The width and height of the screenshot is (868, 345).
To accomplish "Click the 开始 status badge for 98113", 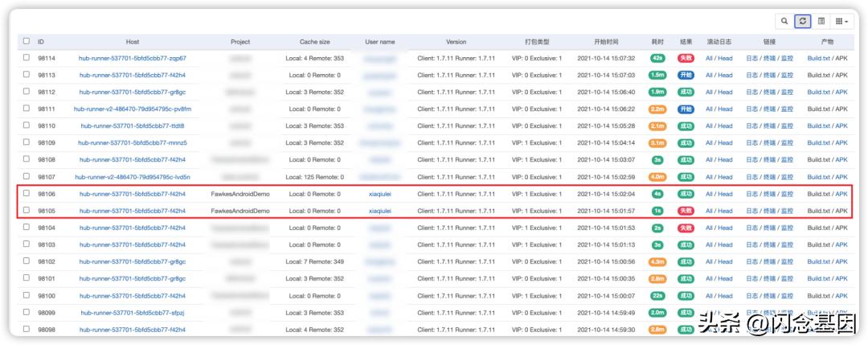I will 686,76.
